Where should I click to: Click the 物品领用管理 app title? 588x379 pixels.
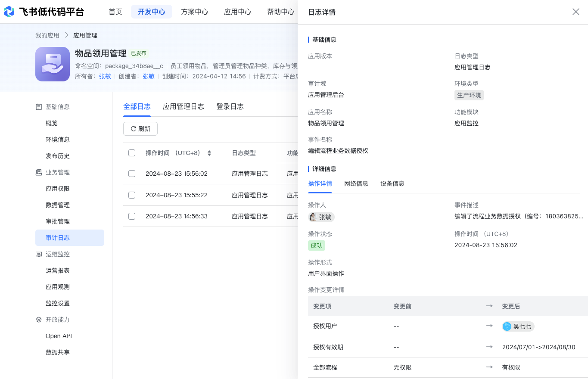coord(101,53)
